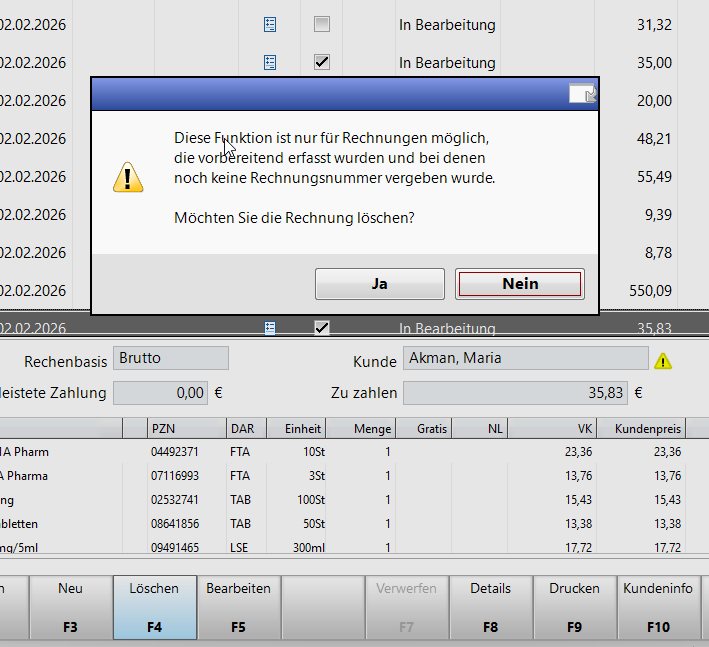Print using the Drucken F9 button
The image size is (709, 647).
point(574,607)
